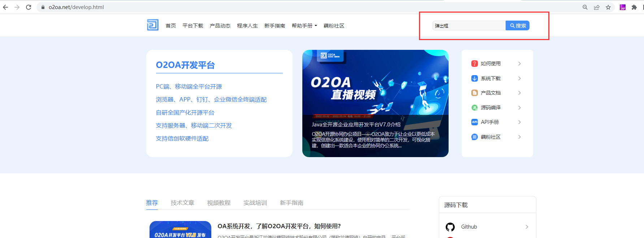This screenshot has height=238, width=644.
Task: Click the chevron next to API手册
Action: tap(519, 122)
